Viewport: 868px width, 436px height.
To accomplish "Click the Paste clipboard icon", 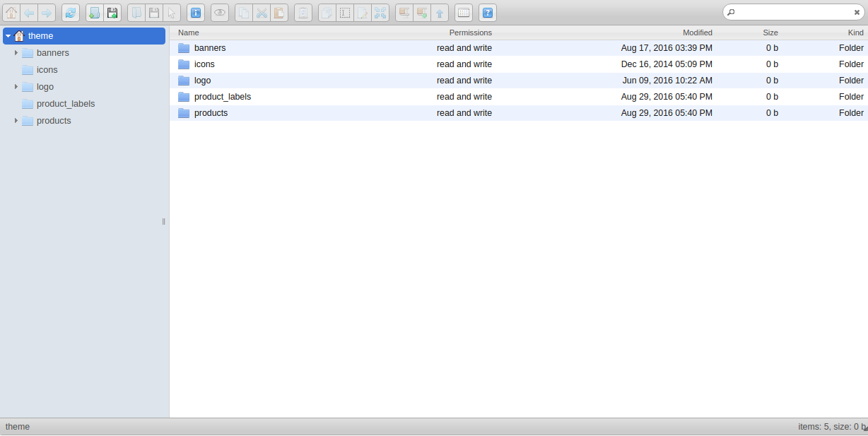I will tap(279, 13).
